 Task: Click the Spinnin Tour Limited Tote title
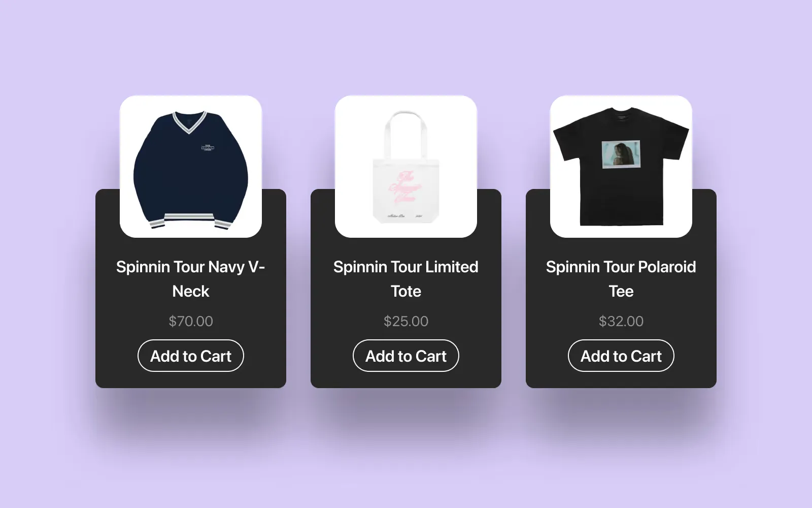coord(406,279)
